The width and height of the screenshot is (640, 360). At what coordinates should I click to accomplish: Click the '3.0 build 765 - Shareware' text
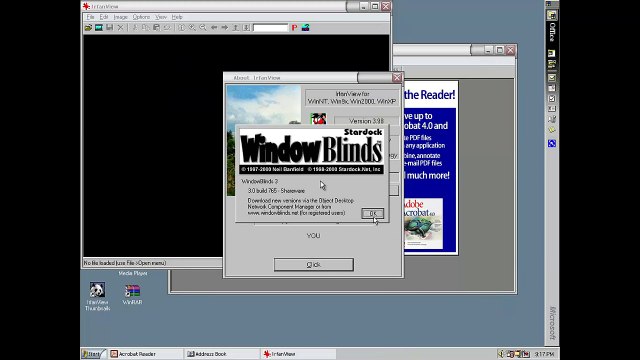(x=276, y=191)
